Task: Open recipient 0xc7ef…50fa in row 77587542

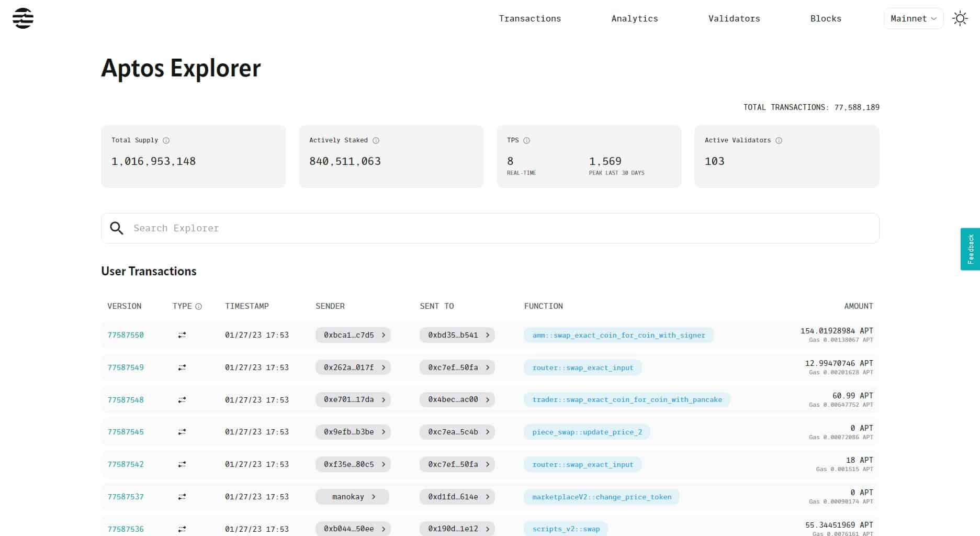Action: [x=457, y=464]
